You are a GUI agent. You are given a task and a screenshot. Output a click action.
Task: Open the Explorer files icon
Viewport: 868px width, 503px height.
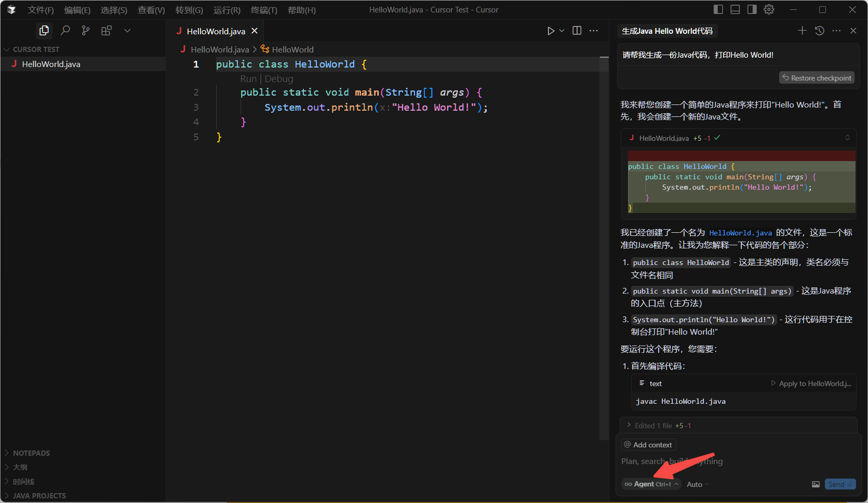click(x=44, y=31)
